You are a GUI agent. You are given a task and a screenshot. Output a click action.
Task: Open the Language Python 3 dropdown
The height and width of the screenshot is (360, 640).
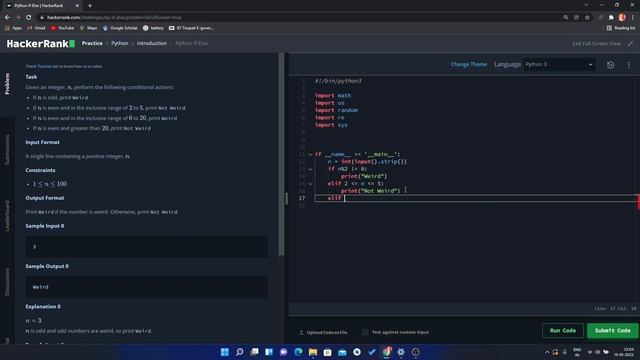click(x=559, y=64)
